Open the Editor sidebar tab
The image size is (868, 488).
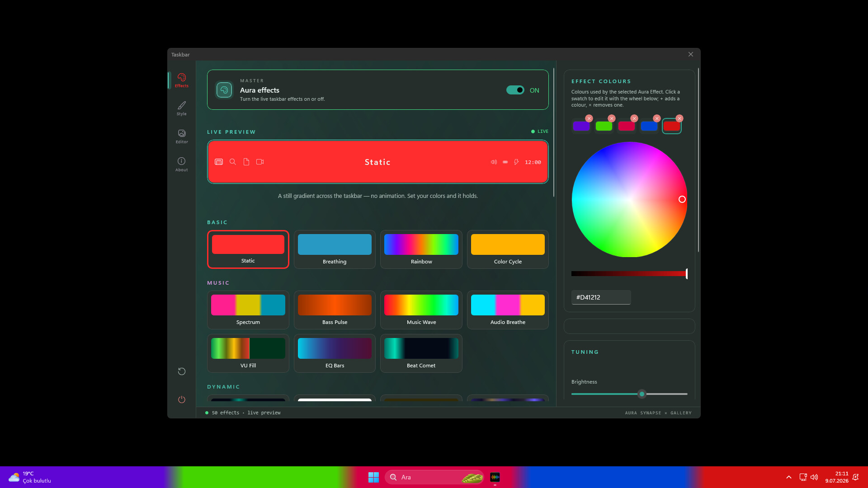(181, 136)
